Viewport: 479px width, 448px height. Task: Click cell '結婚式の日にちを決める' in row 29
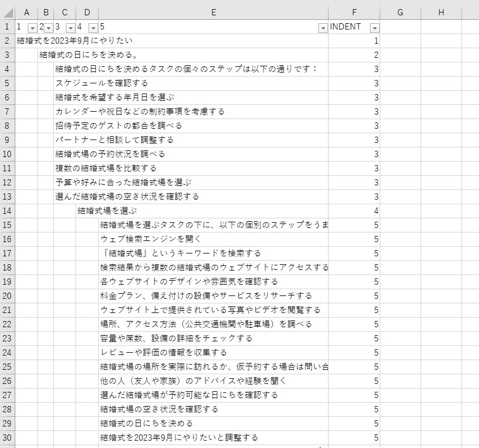pos(146,424)
